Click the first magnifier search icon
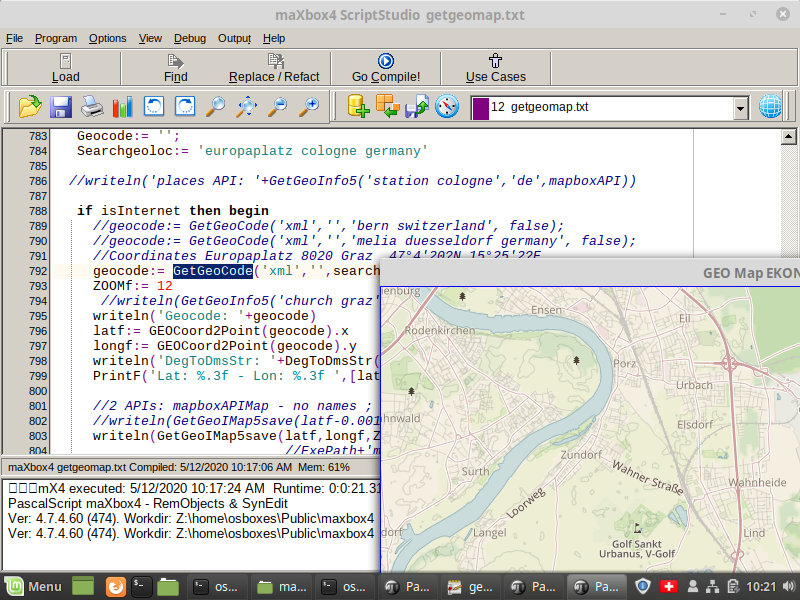Image resolution: width=800 pixels, height=600 pixels. [216, 106]
